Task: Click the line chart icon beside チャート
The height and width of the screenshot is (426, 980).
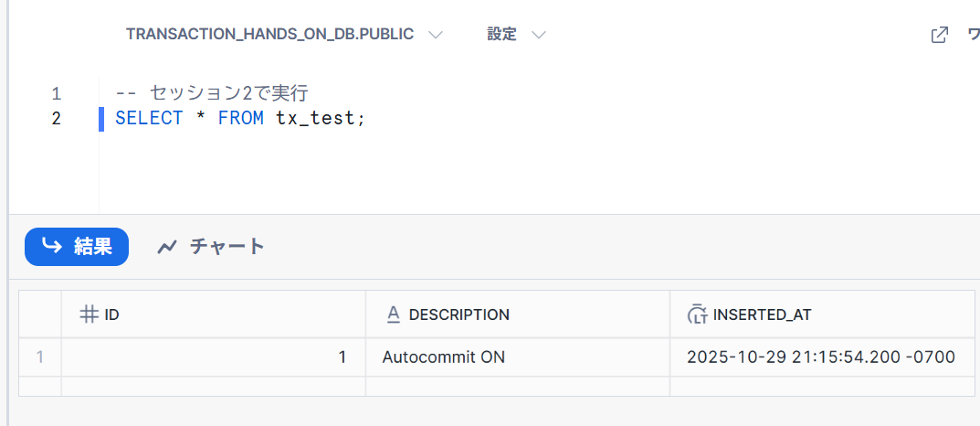Action: click(x=166, y=246)
